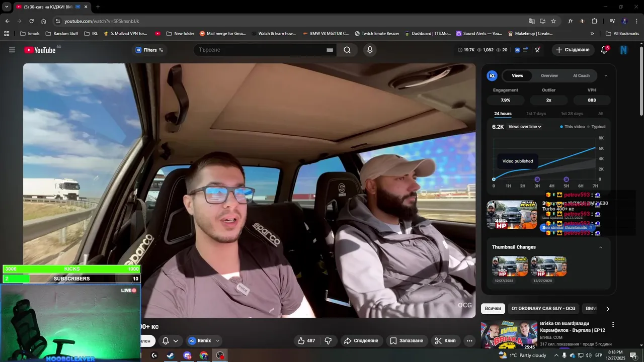The height and width of the screenshot is (362, 644).
Task: Switch to the AI Coach tab
Action: [x=581, y=75]
